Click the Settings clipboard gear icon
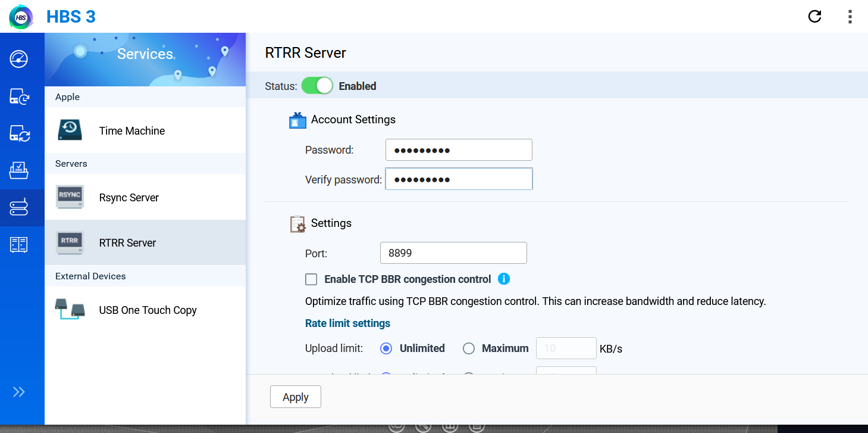This screenshot has width=868, height=433. pyautogui.click(x=297, y=224)
